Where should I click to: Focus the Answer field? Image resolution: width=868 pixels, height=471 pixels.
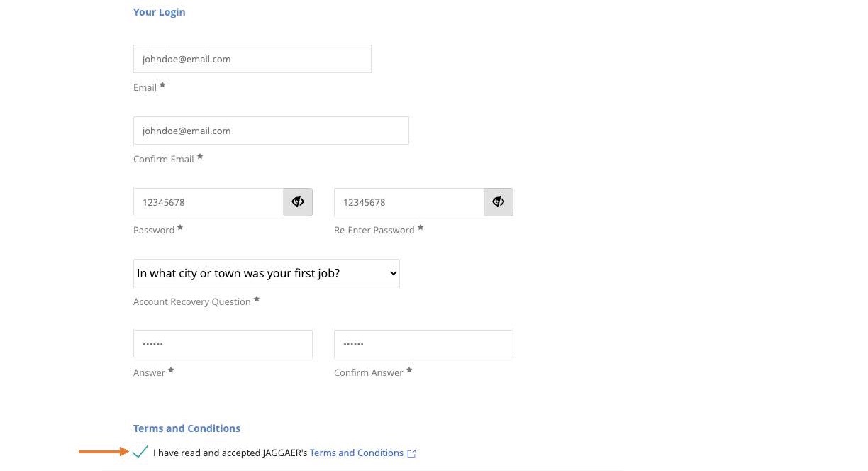[x=223, y=344]
